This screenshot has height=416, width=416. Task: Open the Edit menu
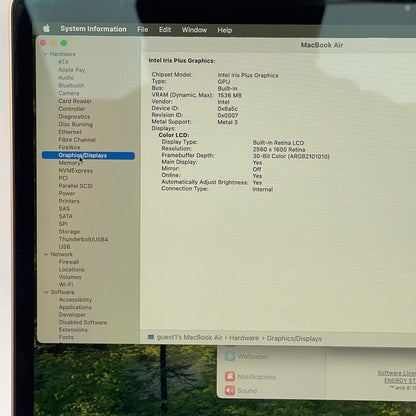point(165,30)
